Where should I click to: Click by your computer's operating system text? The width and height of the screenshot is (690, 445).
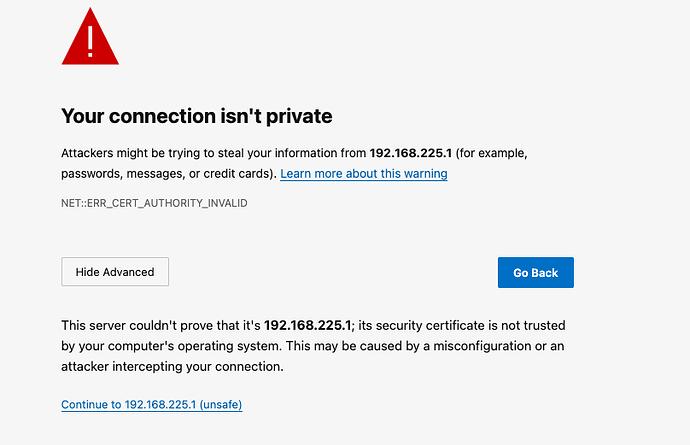point(171,346)
